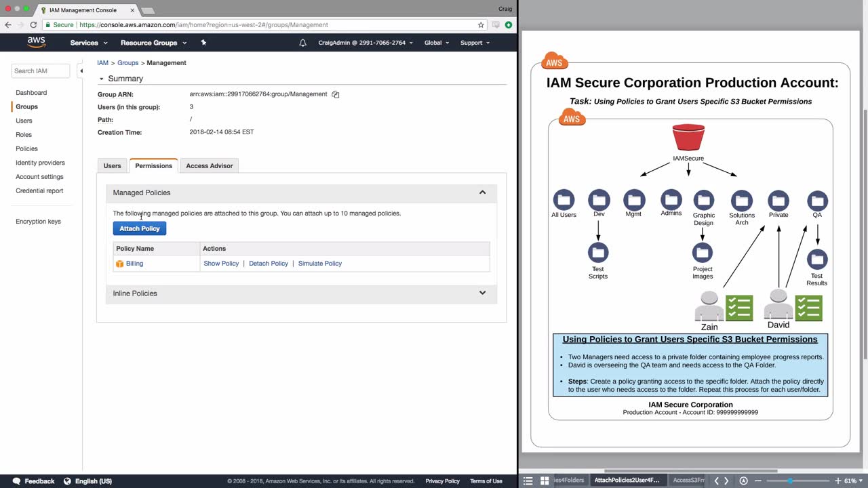Open a new browser tab

pyautogui.click(x=147, y=10)
